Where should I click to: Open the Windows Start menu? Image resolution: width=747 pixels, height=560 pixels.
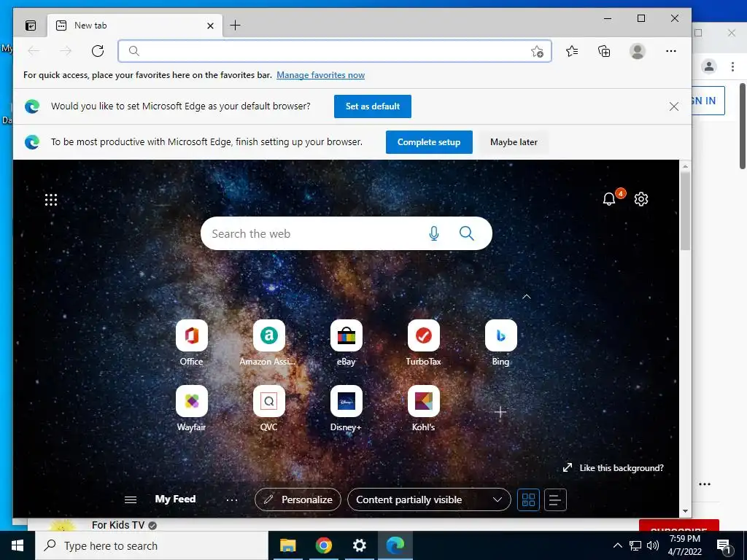18,545
